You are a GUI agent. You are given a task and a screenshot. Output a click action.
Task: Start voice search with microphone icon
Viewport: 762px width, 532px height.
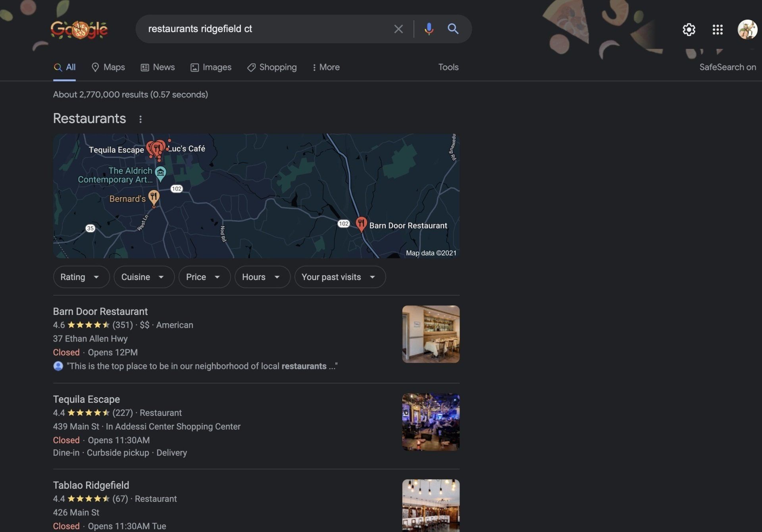click(429, 29)
